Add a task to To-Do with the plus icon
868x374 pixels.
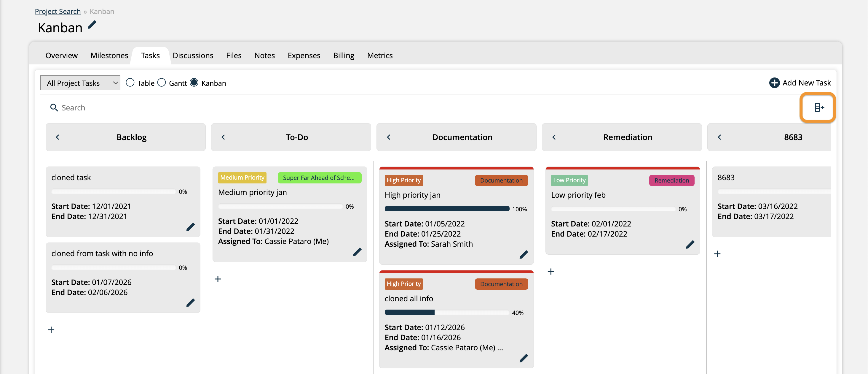pyautogui.click(x=218, y=279)
